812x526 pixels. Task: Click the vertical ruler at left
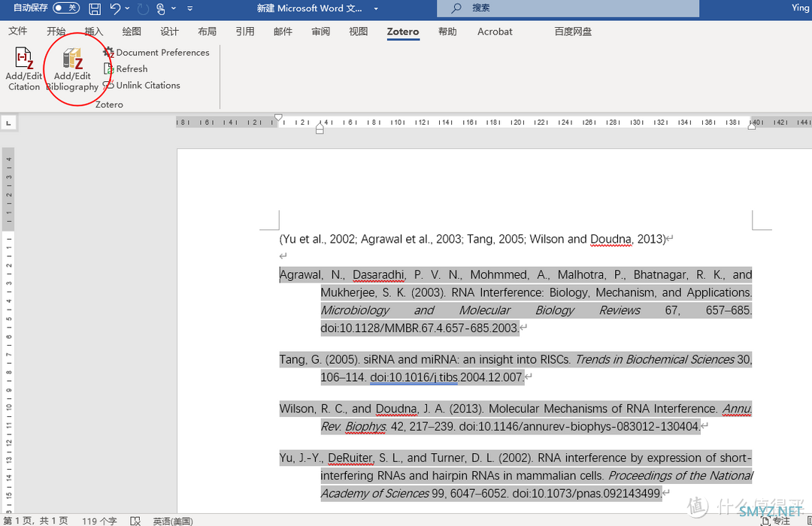point(8,331)
